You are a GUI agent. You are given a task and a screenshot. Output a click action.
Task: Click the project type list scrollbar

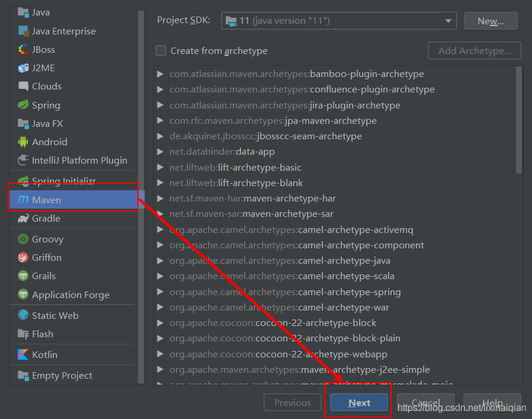pyautogui.click(x=141, y=197)
